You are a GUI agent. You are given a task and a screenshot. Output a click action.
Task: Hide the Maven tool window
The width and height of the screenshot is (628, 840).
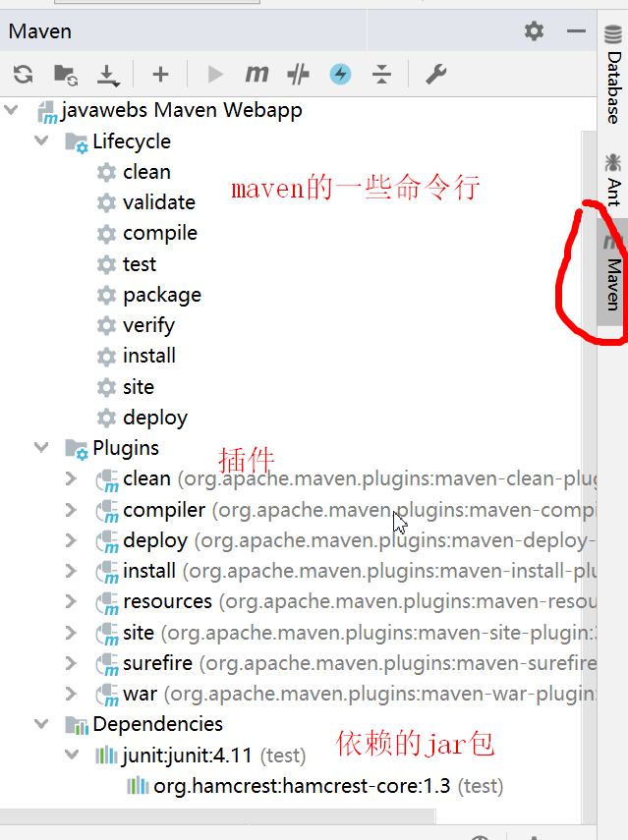pyautogui.click(x=576, y=31)
